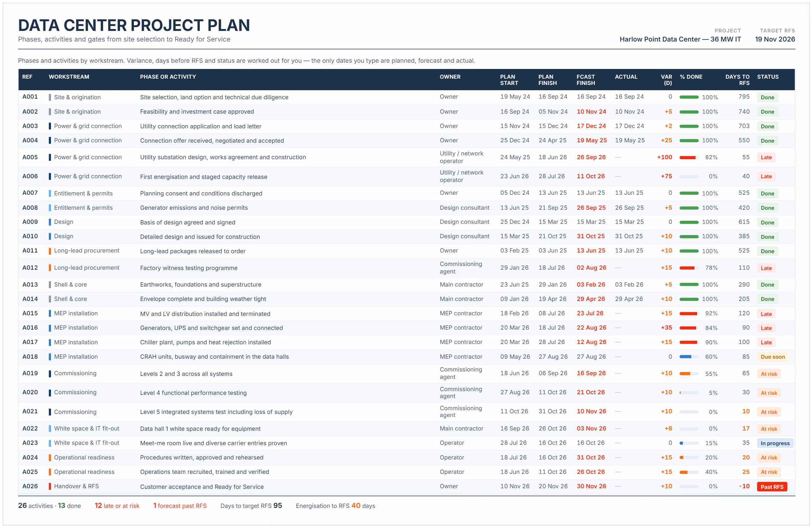The height and width of the screenshot is (526, 812).
Task: Click actual date 29 Apr 26 in A014
Action: pyautogui.click(x=629, y=299)
